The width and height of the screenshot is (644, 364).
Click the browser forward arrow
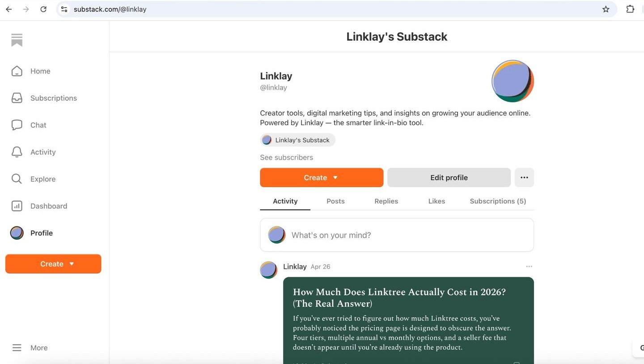[26, 9]
